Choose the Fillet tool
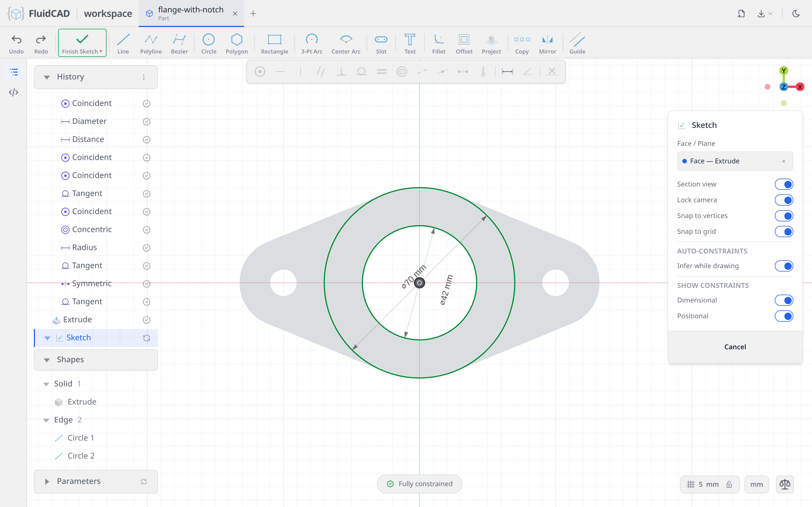The height and width of the screenshot is (507, 812). click(438, 44)
